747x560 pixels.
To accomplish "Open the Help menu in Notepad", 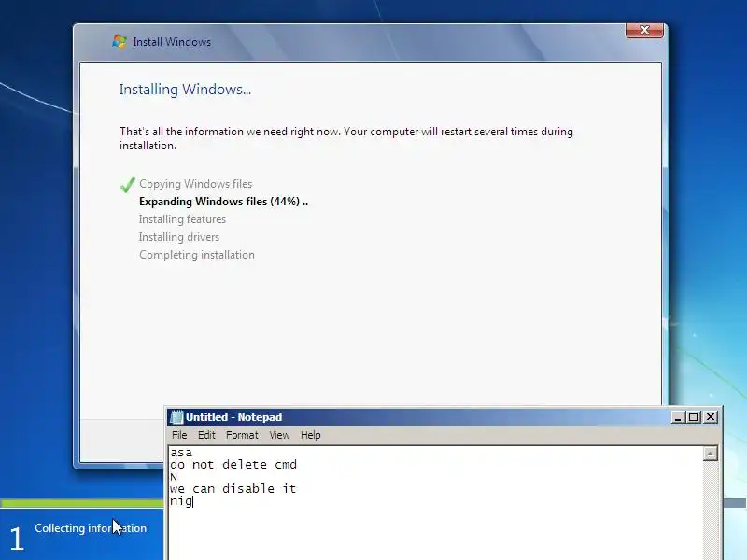I will [311, 435].
